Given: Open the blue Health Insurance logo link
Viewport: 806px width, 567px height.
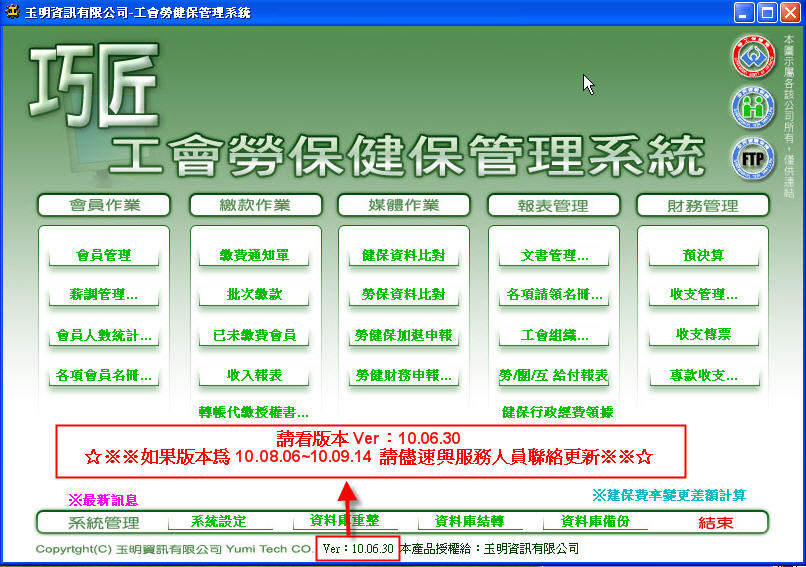Looking at the screenshot, I should [x=753, y=108].
